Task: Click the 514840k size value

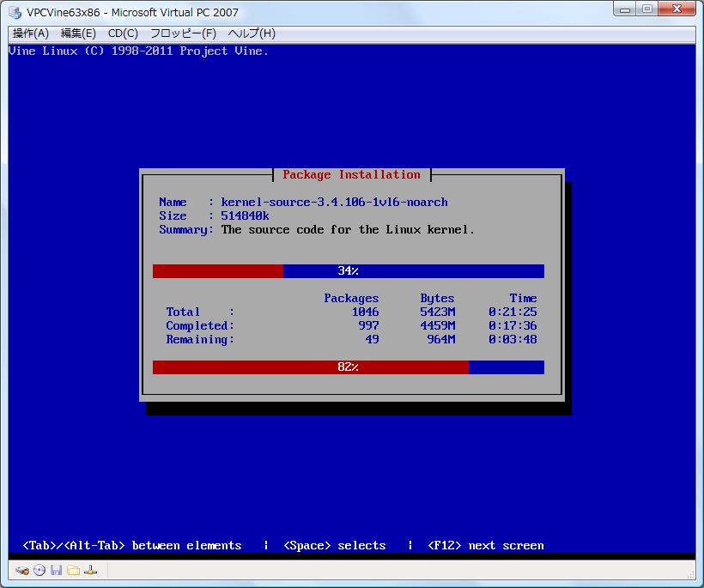Action: 245,216
